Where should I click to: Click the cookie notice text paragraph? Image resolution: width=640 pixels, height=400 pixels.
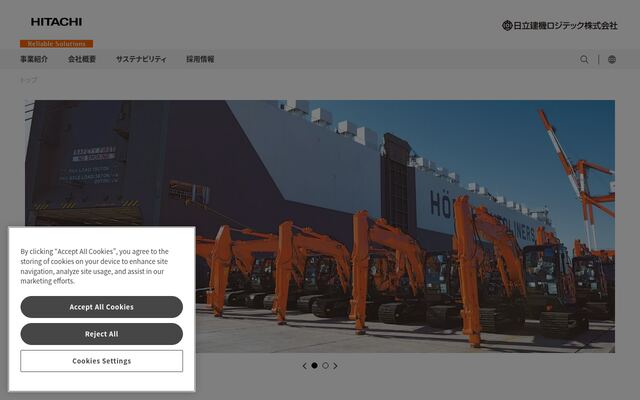(95, 266)
